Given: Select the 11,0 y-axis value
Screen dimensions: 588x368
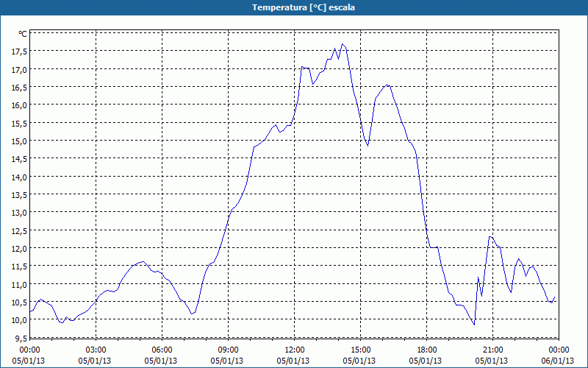Looking at the screenshot, I should [19, 285].
